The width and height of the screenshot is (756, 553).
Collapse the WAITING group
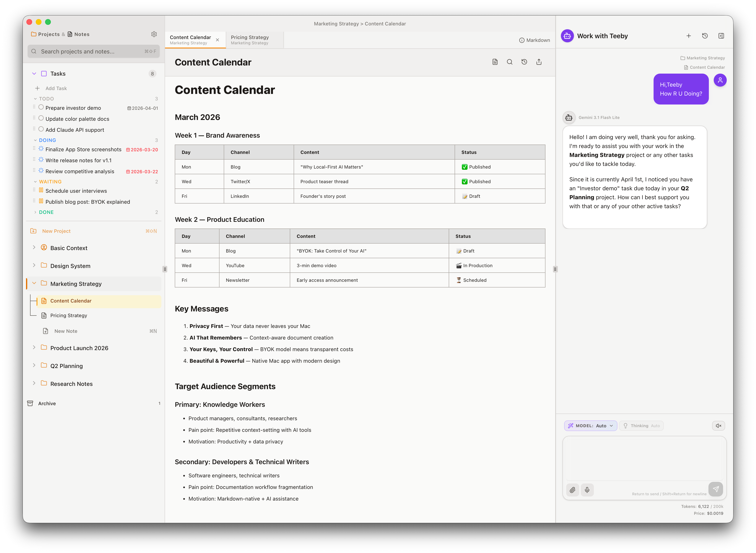point(35,182)
